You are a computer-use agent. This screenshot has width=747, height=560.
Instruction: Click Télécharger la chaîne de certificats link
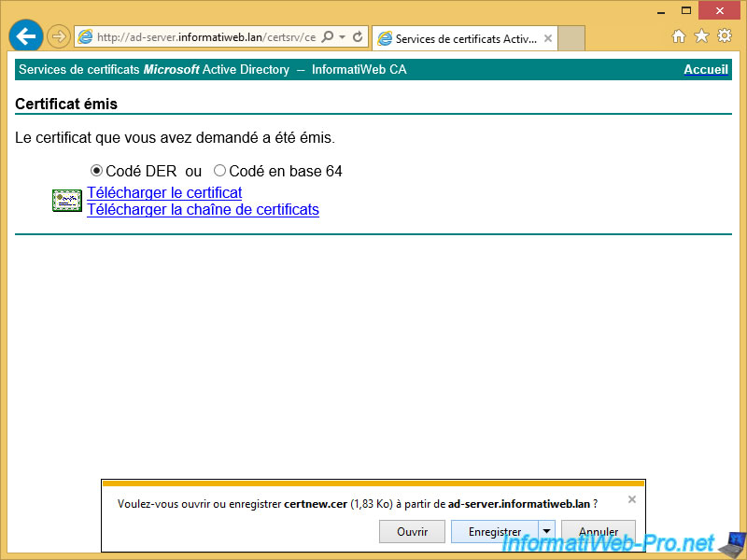pyautogui.click(x=203, y=209)
